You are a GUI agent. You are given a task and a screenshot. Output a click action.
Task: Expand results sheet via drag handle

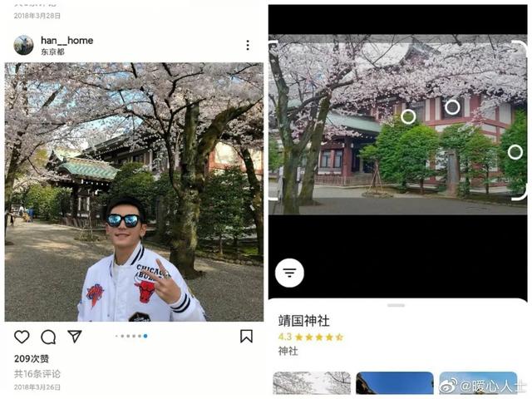pos(396,305)
